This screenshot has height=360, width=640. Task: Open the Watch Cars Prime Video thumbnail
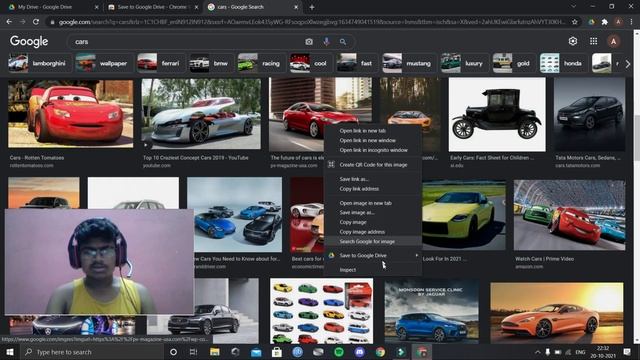(x=569, y=215)
